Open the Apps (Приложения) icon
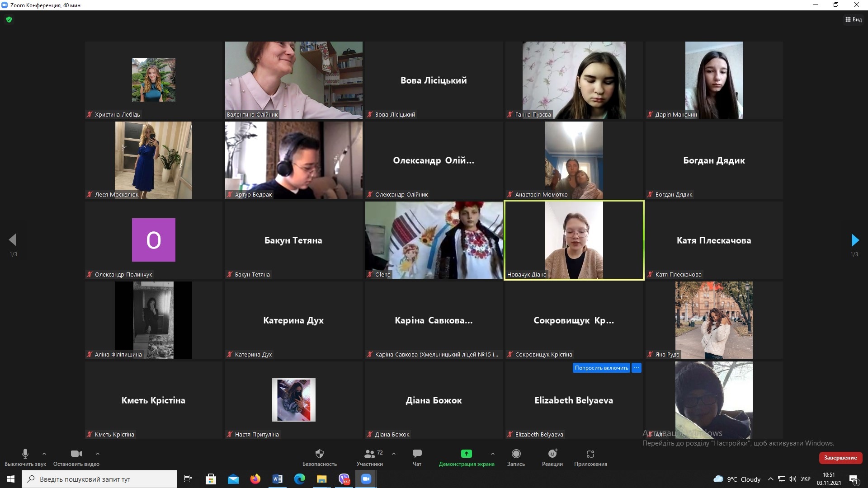The height and width of the screenshot is (488, 868). [x=590, y=454]
